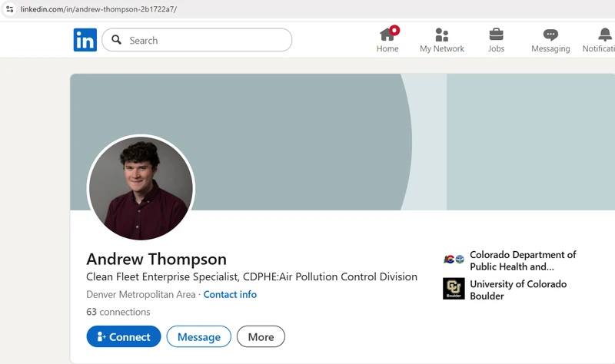The width and height of the screenshot is (615, 364).
Task: Open the Contact info link
Action: click(230, 294)
